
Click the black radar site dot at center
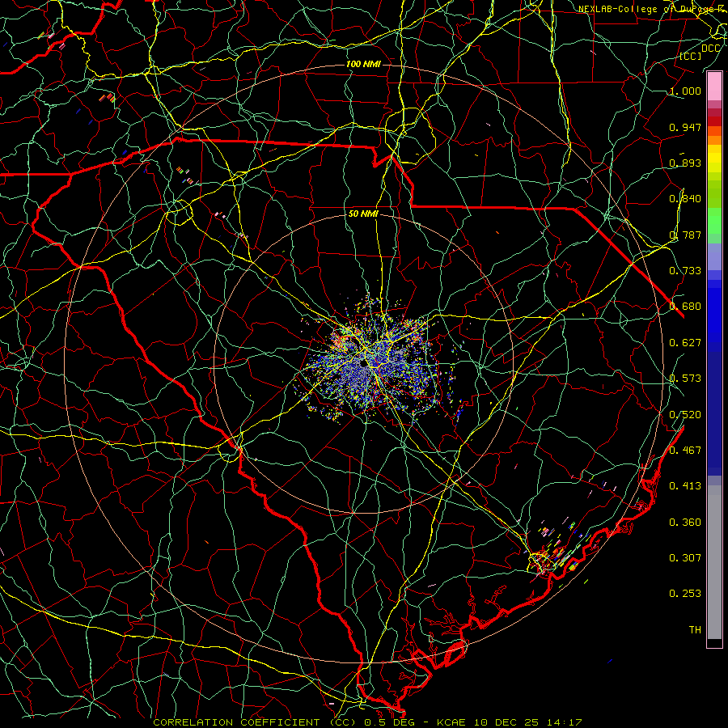coord(362,363)
